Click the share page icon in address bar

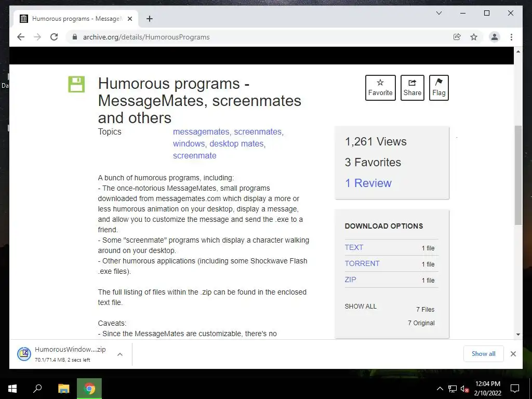[457, 37]
